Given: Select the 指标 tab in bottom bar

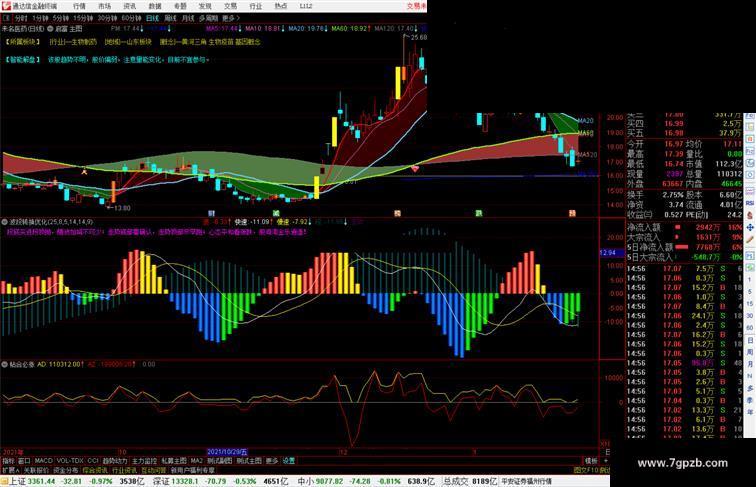Looking at the screenshot, I should pos(8,461).
